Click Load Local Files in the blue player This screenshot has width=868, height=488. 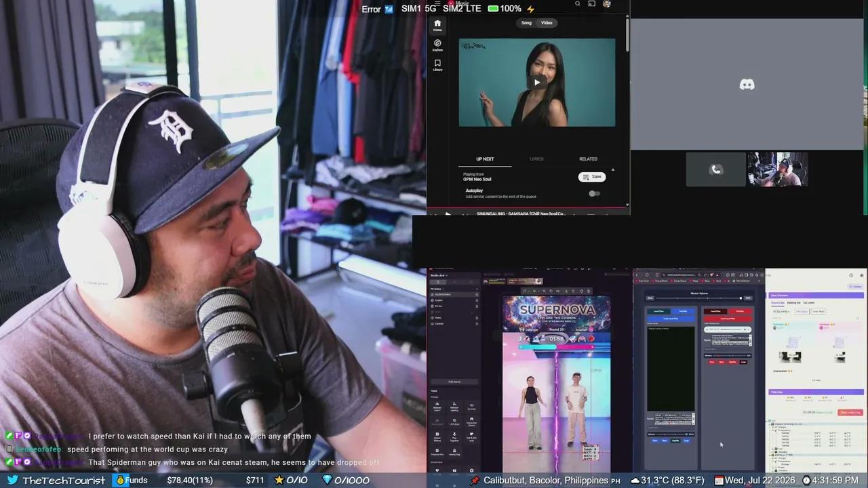click(x=671, y=319)
